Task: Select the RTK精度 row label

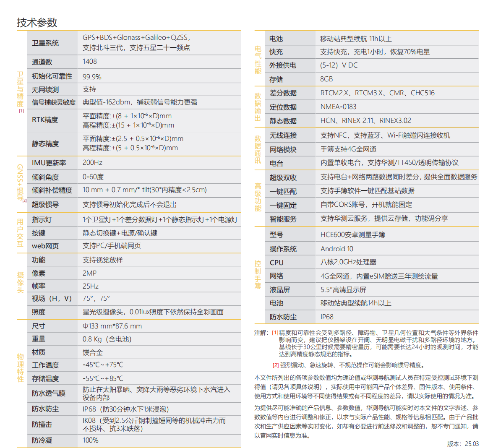Action: pos(45,120)
